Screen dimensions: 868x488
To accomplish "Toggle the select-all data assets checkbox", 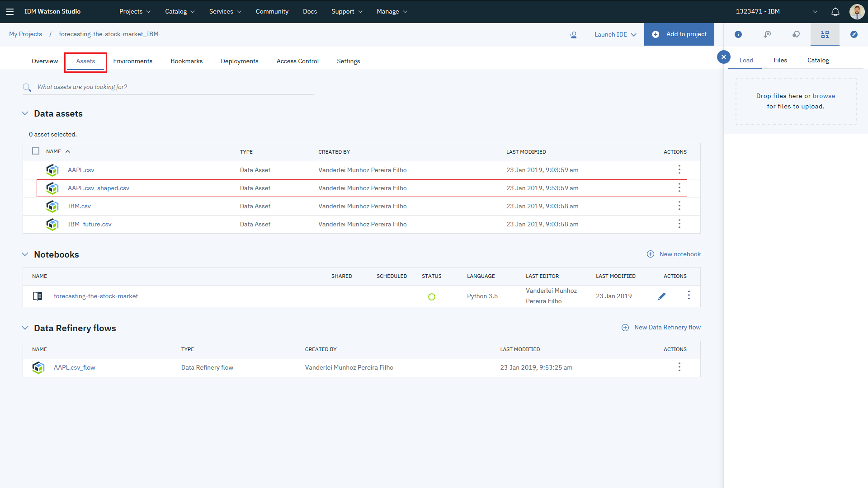I will coord(36,151).
